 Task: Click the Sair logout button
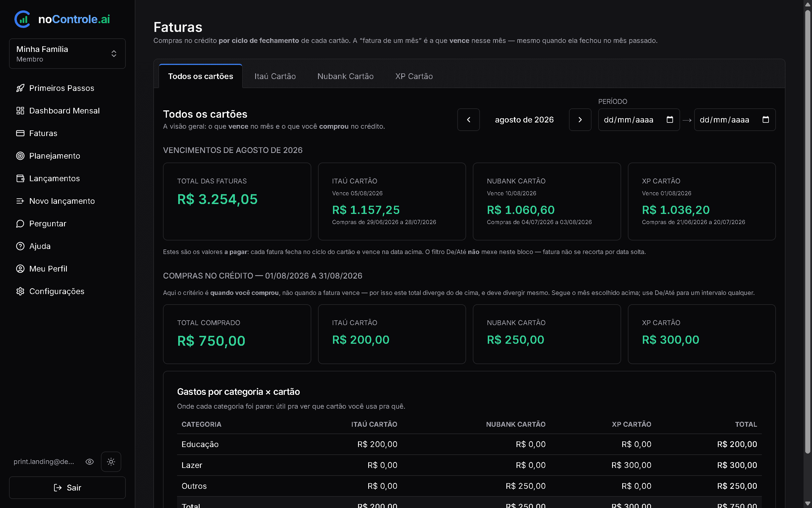tap(67, 487)
